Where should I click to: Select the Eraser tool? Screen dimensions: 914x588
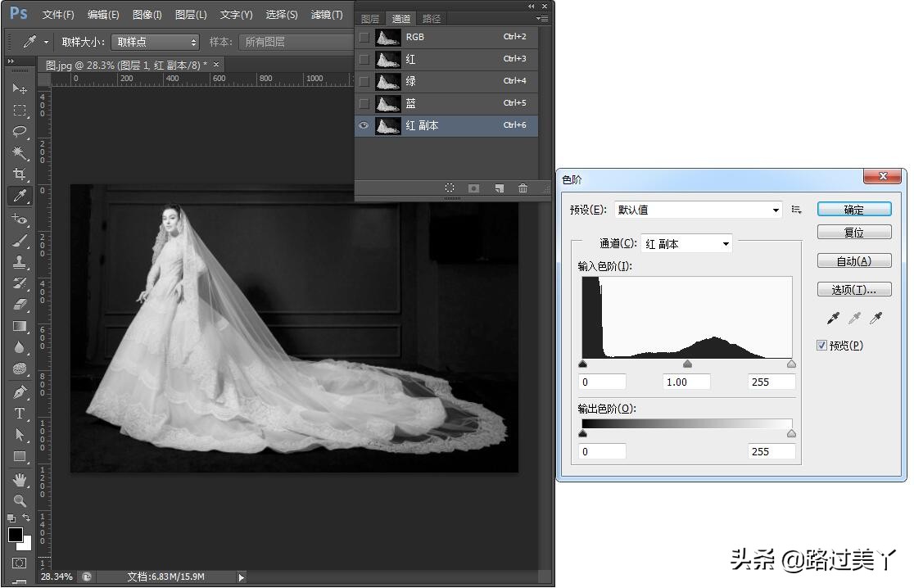pyautogui.click(x=19, y=304)
